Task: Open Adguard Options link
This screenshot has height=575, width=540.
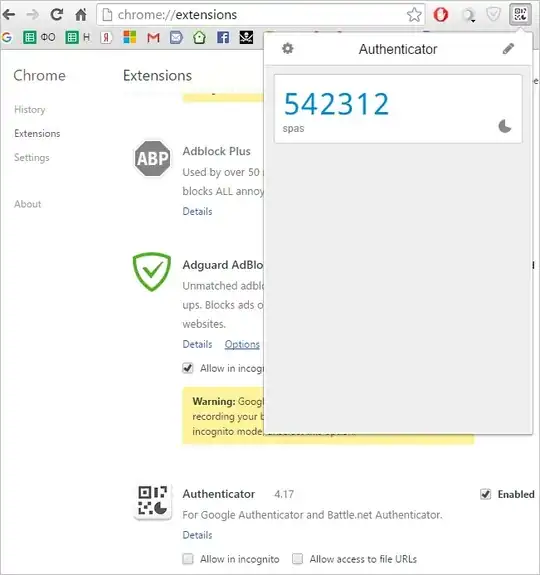Action: pyautogui.click(x=242, y=344)
